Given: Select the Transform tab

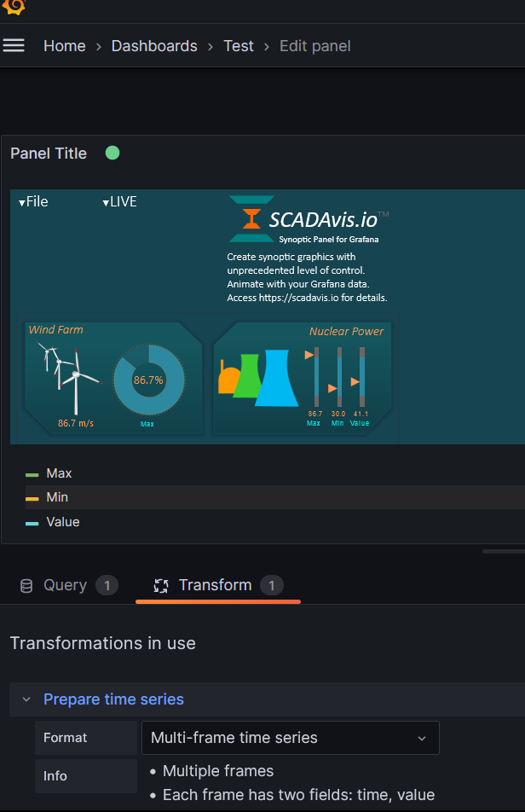Looking at the screenshot, I should point(215,585).
